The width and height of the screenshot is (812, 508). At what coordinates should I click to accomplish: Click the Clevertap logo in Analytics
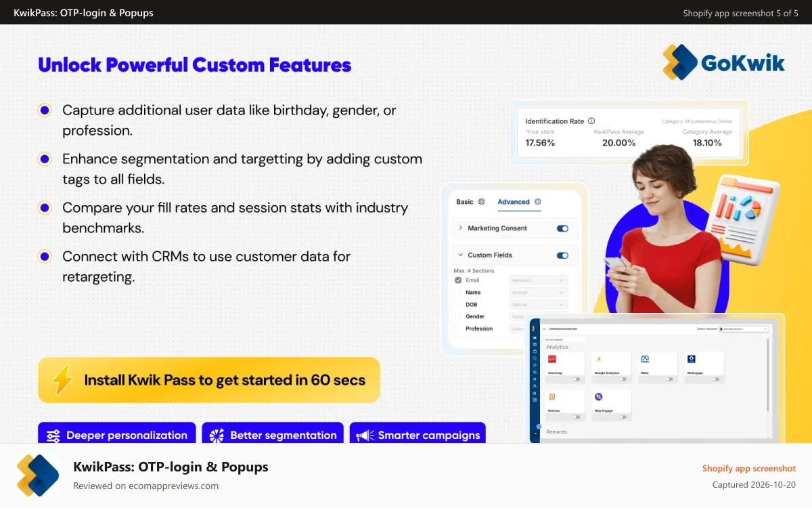click(552, 359)
